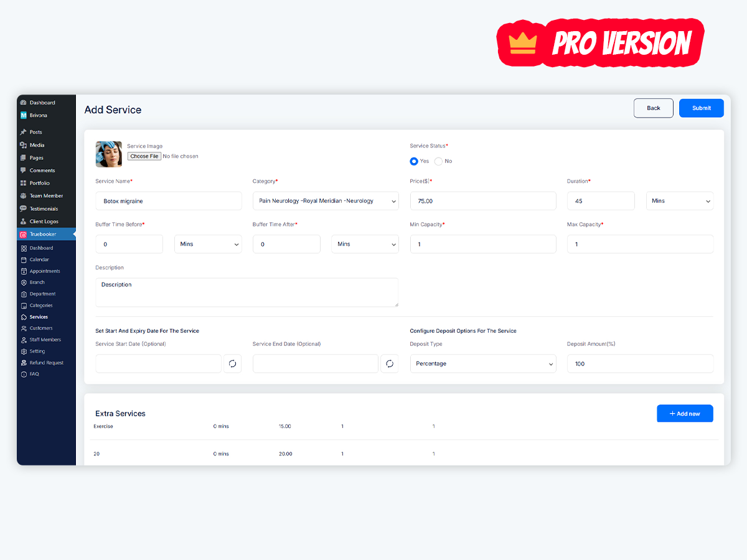Viewport: 747px width, 560px height.
Task: Click the Staff Members icon
Action: tap(25, 339)
